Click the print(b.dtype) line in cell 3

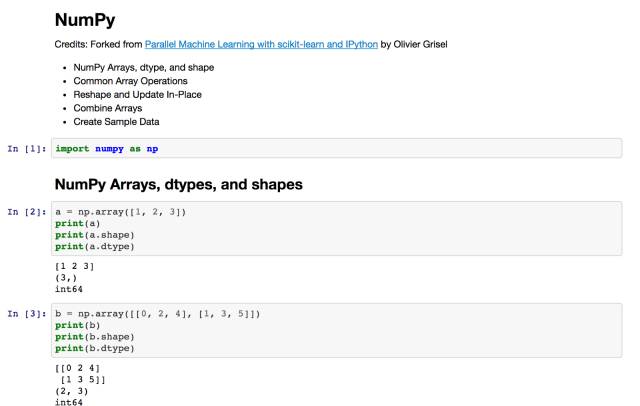click(94, 348)
